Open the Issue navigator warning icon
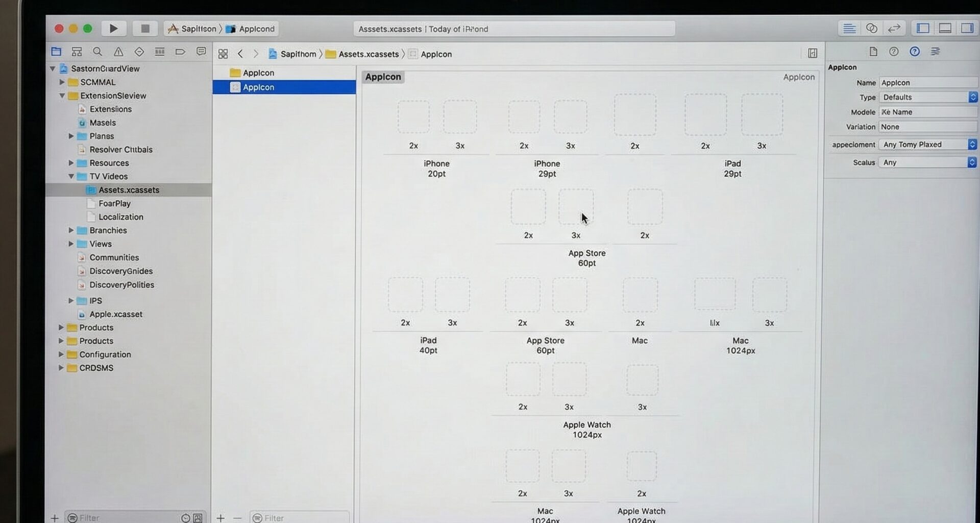This screenshot has width=980, height=523. pyautogui.click(x=118, y=52)
